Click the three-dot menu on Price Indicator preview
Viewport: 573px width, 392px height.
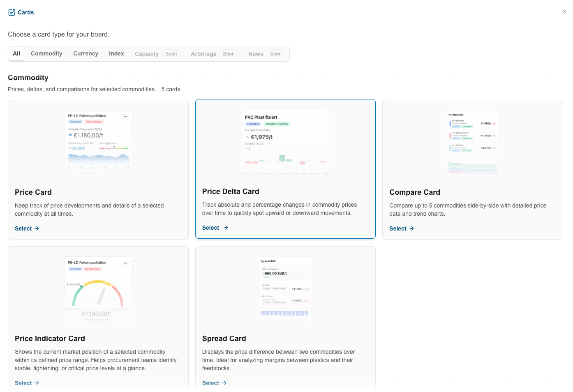click(126, 263)
